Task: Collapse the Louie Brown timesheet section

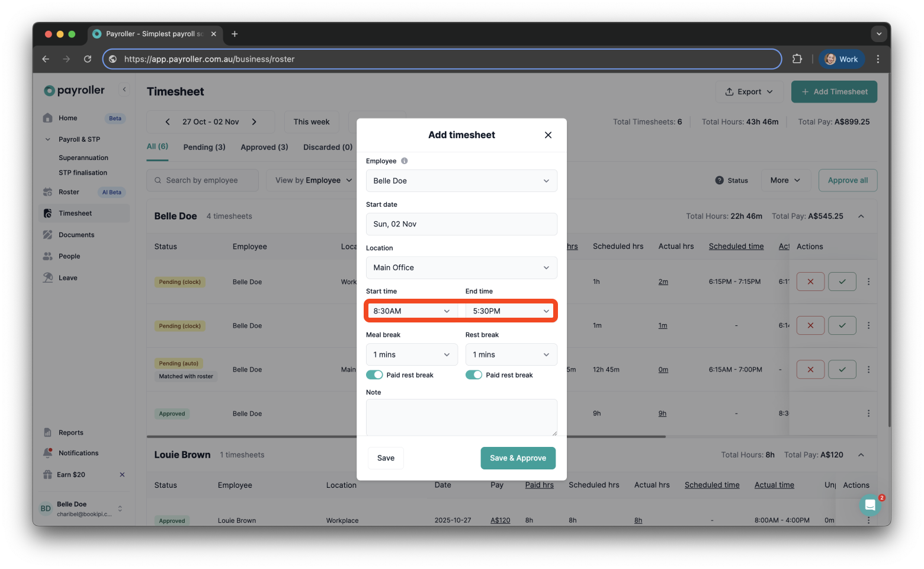Action: (861, 455)
